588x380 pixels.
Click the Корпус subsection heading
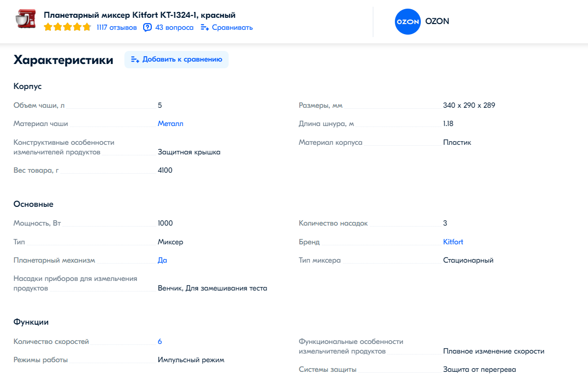(27, 87)
